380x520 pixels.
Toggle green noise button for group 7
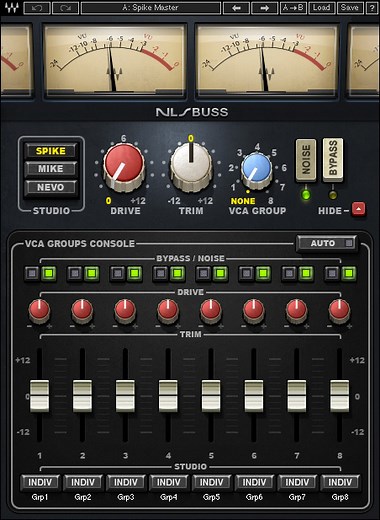coord(306,273)
